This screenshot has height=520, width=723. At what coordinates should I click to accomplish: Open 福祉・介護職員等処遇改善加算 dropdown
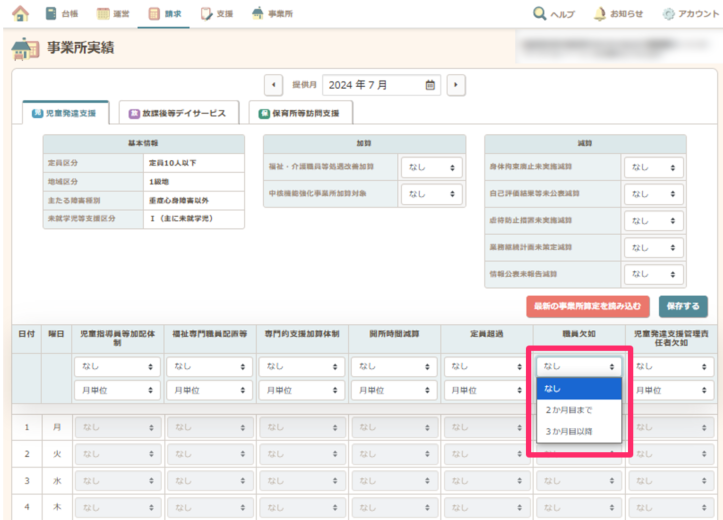[x=432, y=167]
